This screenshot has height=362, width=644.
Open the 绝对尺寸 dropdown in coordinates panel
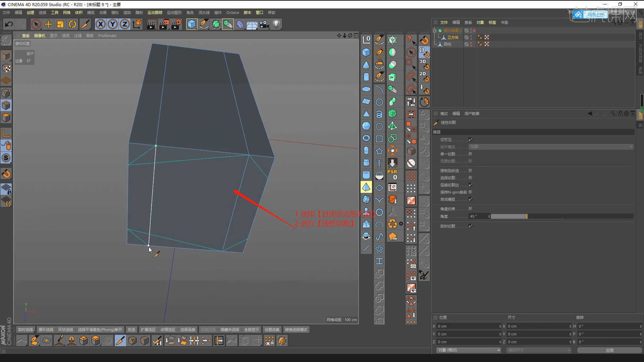pyautogui.click(x=539, y=350)
